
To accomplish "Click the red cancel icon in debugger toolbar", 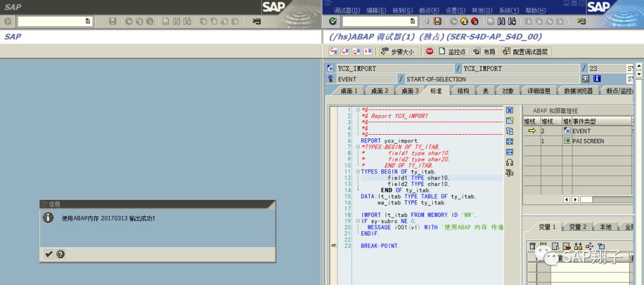I will point(475,21).
